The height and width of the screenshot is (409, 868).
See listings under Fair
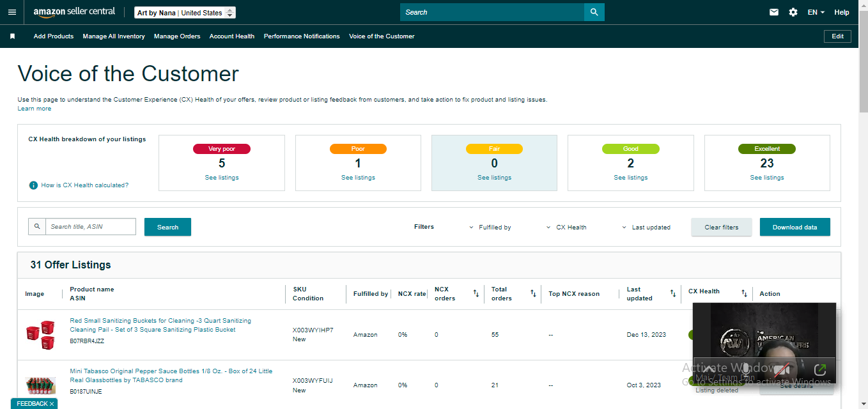pyautogui.click(x=494, y=178)
